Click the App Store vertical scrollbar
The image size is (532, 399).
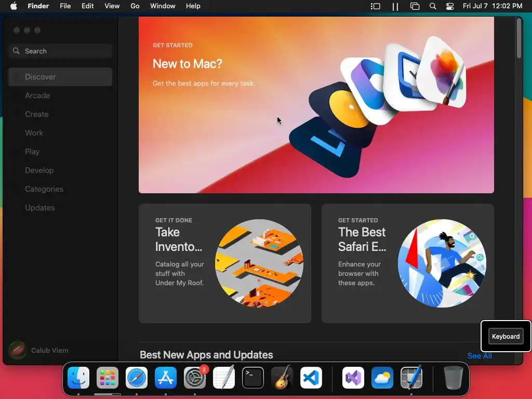click(519, 38)
